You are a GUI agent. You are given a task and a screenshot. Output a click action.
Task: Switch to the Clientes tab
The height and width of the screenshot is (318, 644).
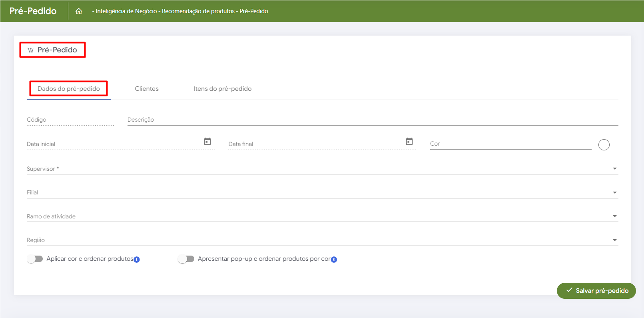click(147, 89)
